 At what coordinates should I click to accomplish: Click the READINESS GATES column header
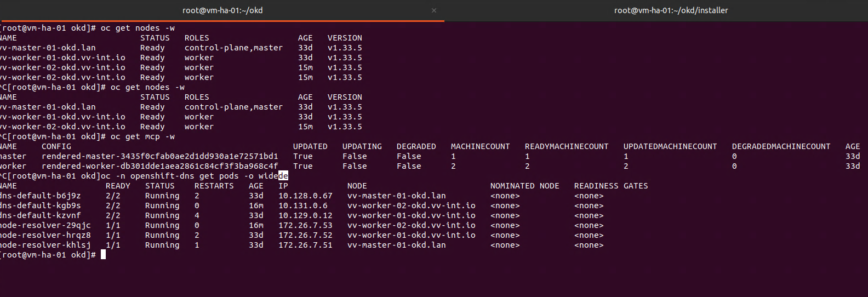[610, 186]
